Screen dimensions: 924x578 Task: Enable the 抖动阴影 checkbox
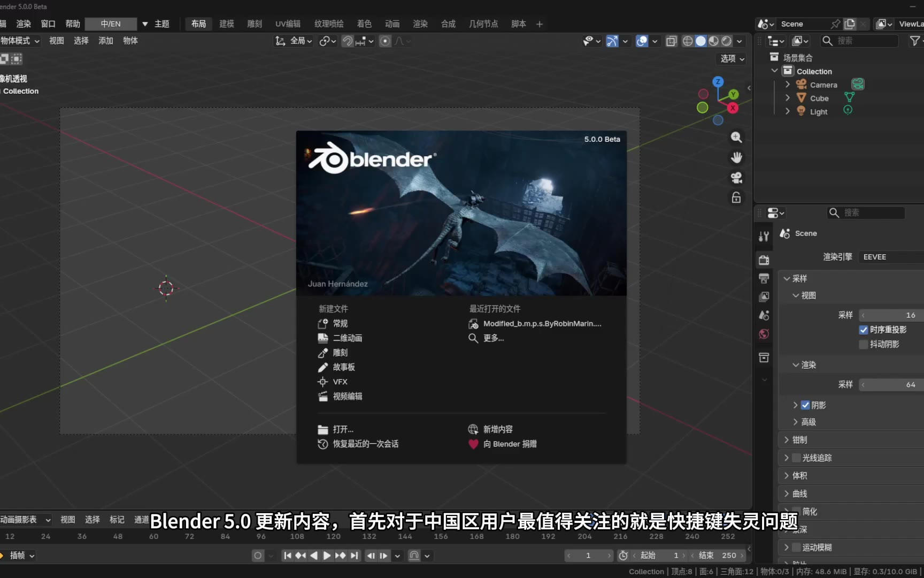pyautogui.click(x=863, y=344)
